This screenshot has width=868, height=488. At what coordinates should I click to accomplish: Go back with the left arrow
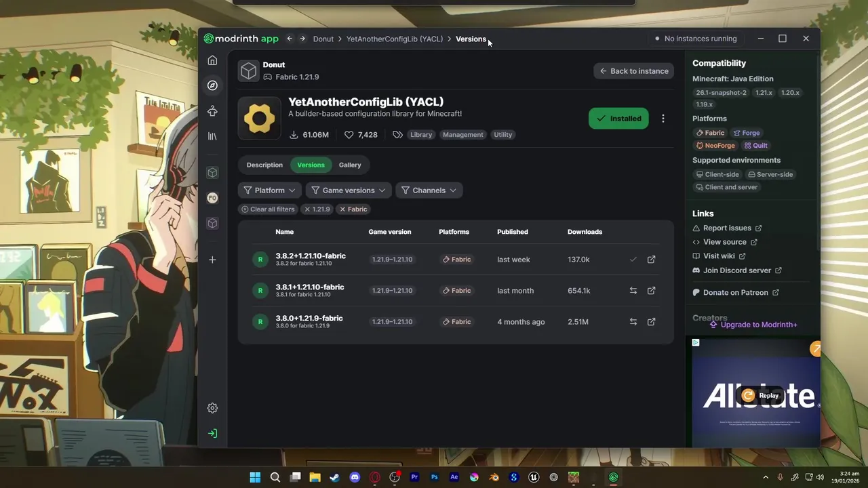point(290,39)
